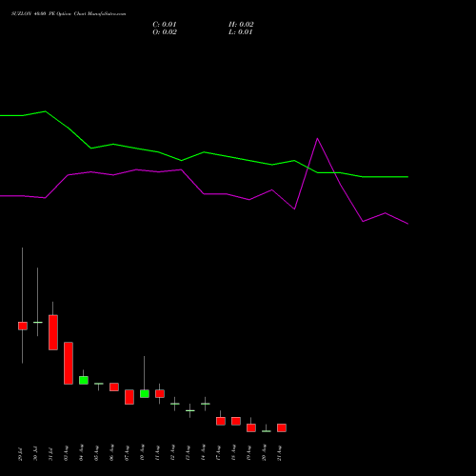Viewport: 476px width, 476px height.
Task: Click the 11 Aug date label
Action: pos(158,453)
